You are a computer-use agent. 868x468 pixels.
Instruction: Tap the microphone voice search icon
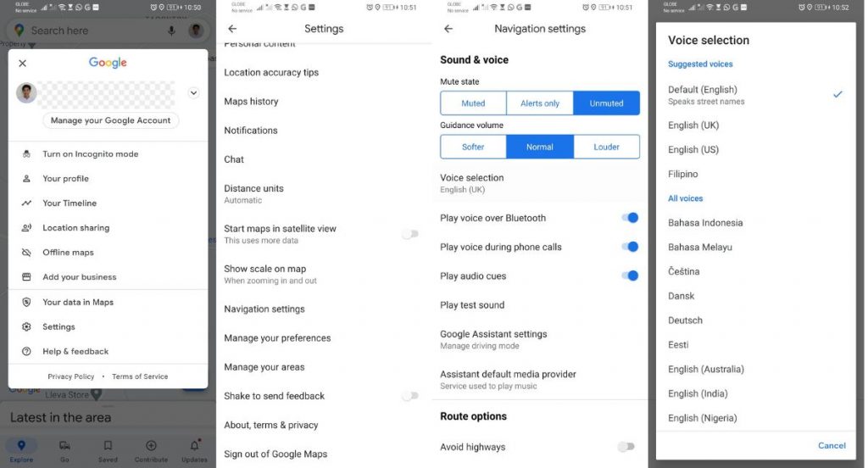click(171, 31)
